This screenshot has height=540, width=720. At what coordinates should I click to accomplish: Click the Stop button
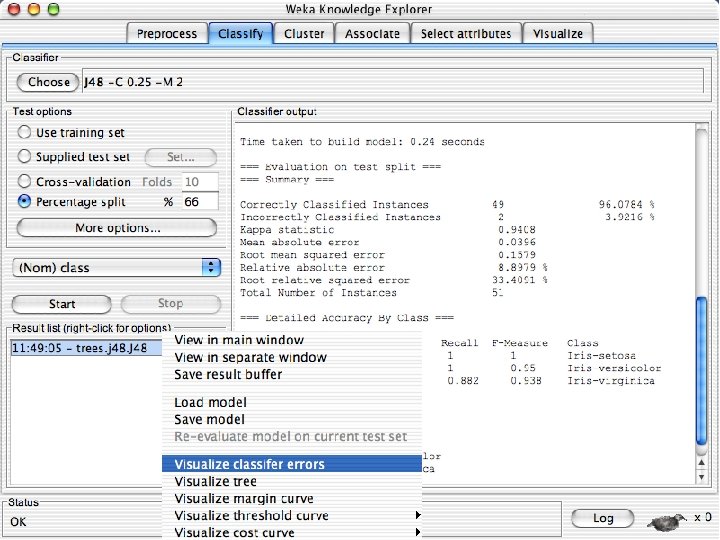point(170,304)
